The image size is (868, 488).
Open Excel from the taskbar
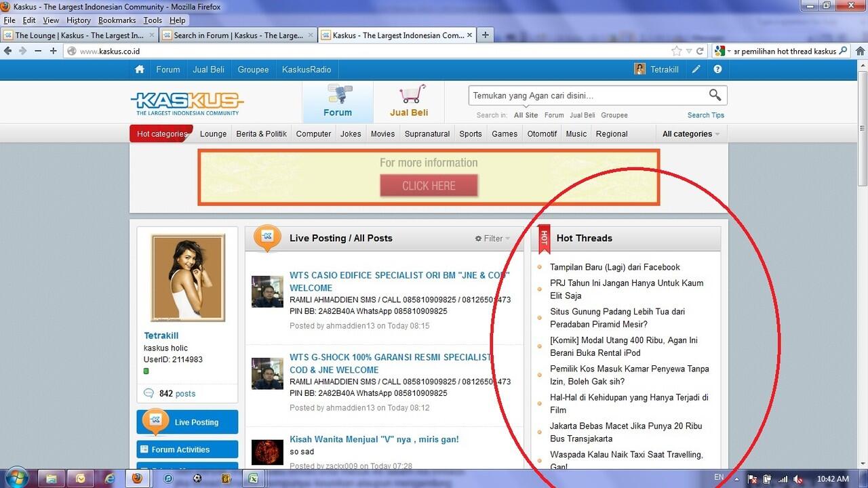click(252, 478)
